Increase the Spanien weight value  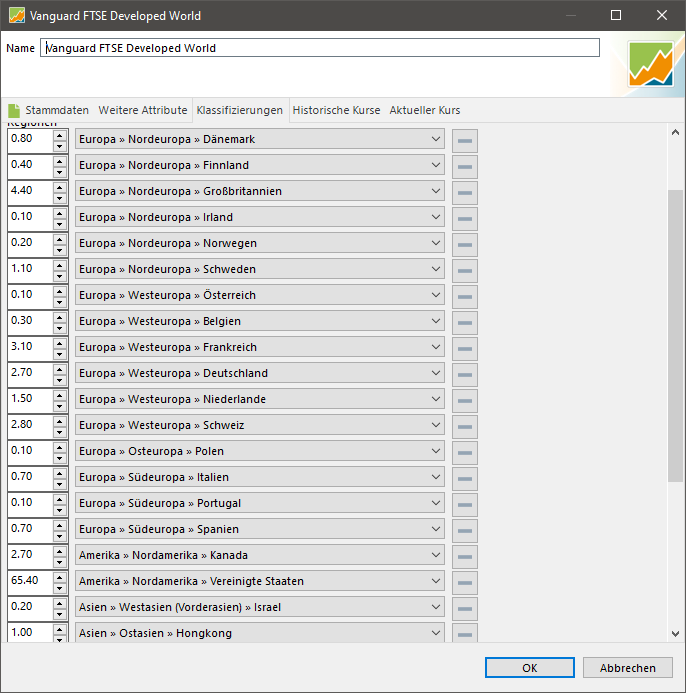tap(60, 525)
